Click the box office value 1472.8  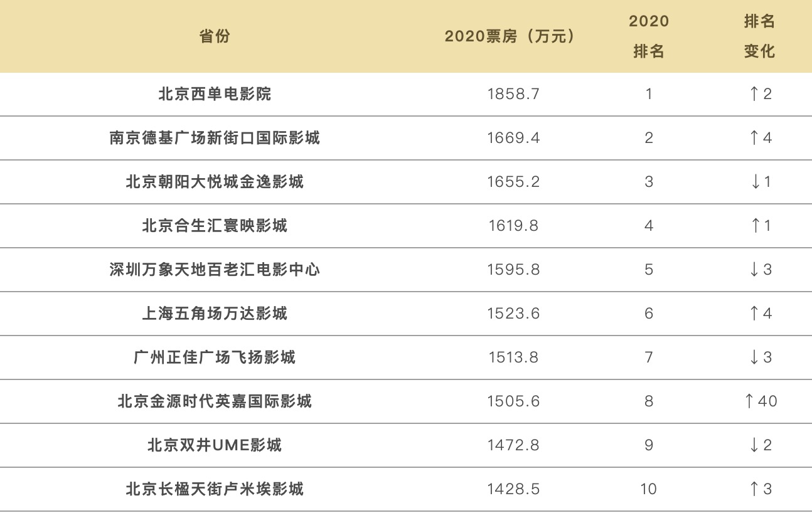[513, 445]
